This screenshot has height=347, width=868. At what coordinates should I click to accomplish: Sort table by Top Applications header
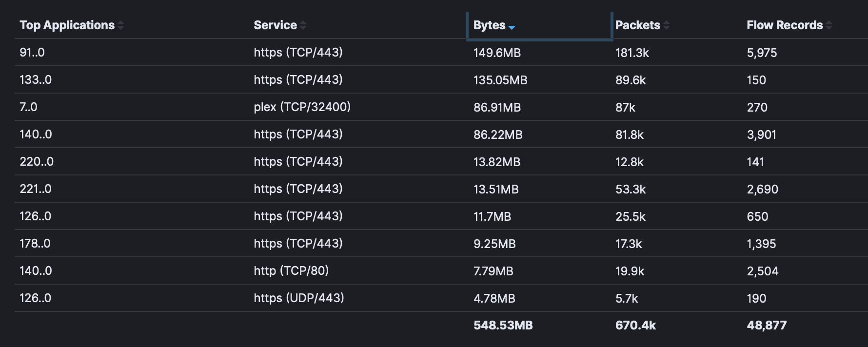tap(67, 25)
